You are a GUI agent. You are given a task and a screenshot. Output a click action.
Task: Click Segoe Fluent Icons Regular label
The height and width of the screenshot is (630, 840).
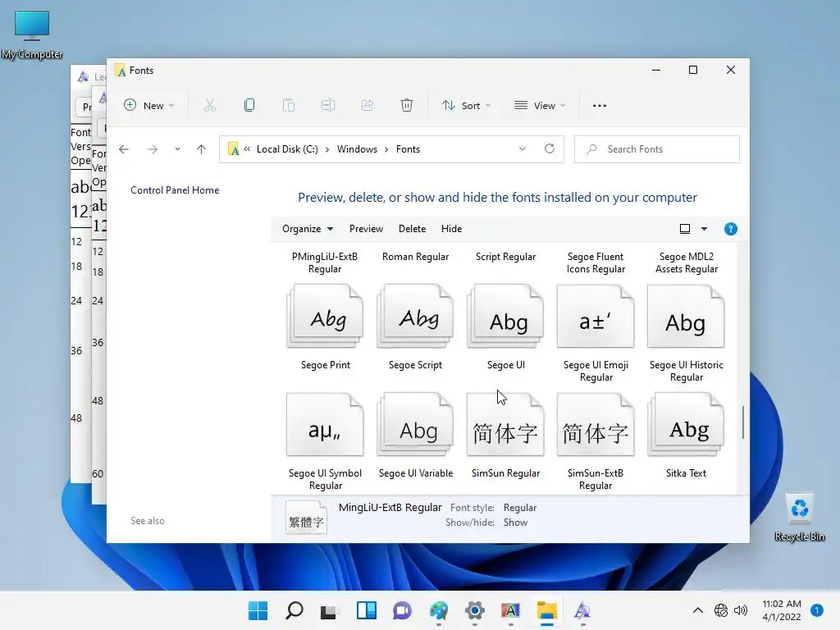pyautogui.click(x=596, y=262)
